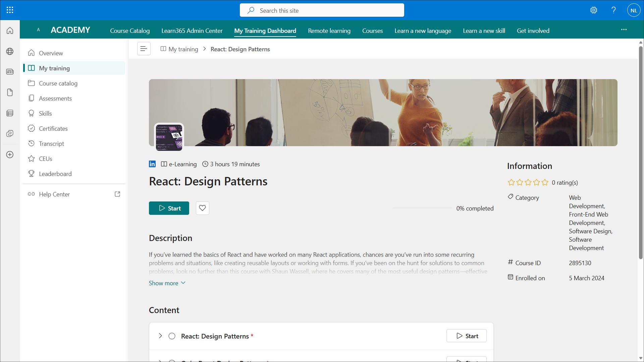Go to My training breadcrumb link

click(183, 49)
